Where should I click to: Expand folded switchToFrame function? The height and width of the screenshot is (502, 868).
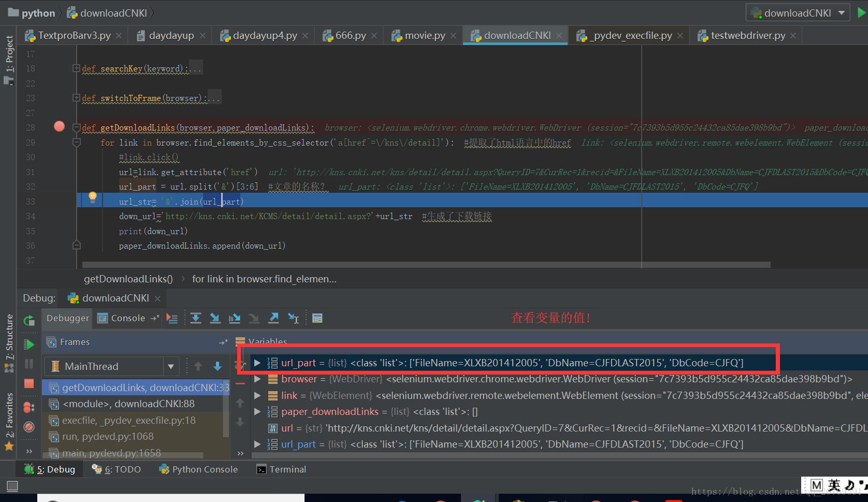coord(76,98)
